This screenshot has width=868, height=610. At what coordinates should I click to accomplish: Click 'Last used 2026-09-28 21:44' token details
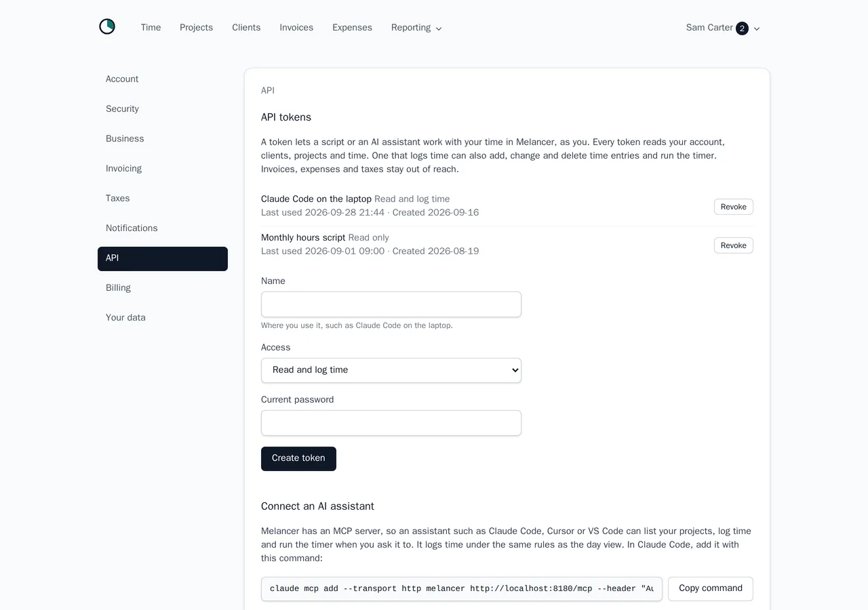tap(323, 213)
